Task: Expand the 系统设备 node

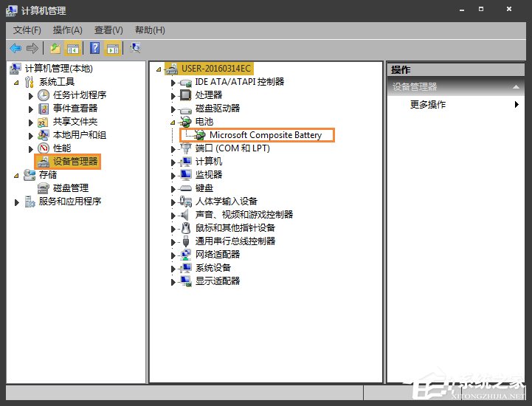Action: coord(173,269)
